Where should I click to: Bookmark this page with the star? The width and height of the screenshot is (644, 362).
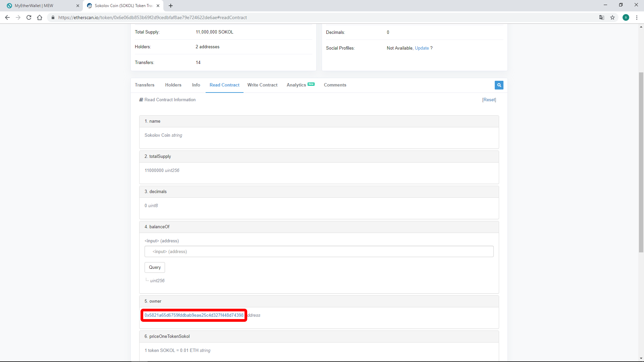612,17
